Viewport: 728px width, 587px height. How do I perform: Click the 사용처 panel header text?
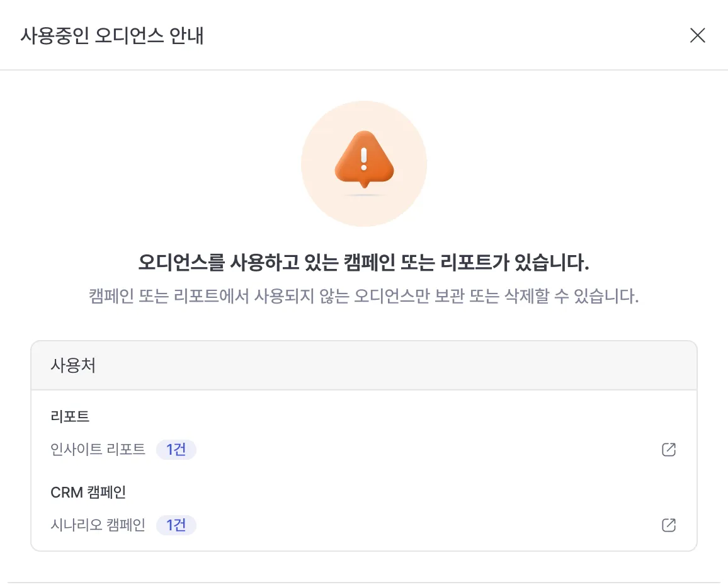click(73, 366)
